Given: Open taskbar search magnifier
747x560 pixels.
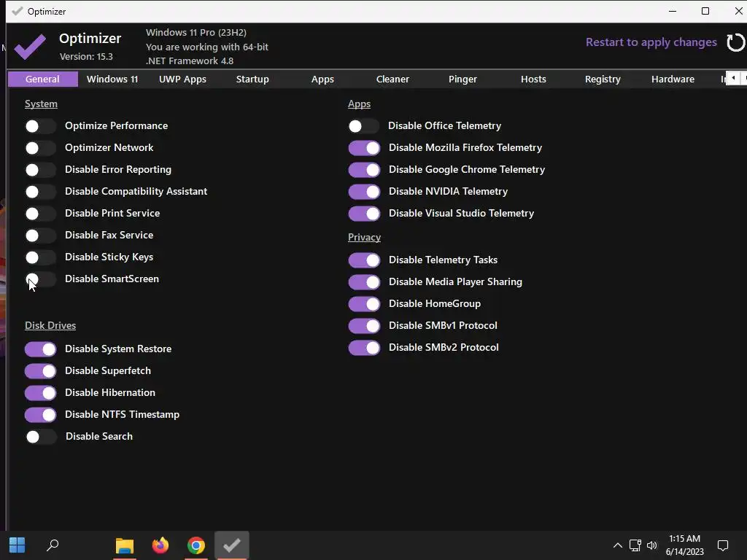Looking at the screenshot, I should pos(53,545).
